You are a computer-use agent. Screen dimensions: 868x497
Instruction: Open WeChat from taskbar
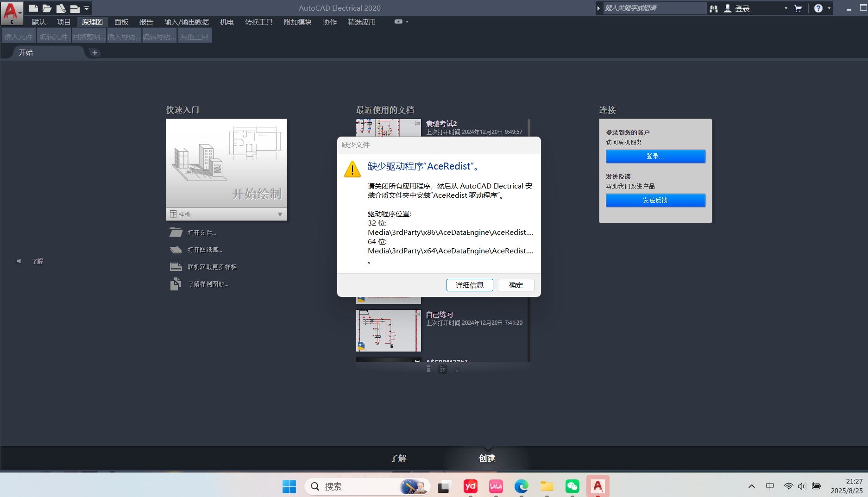pos(572,486)
